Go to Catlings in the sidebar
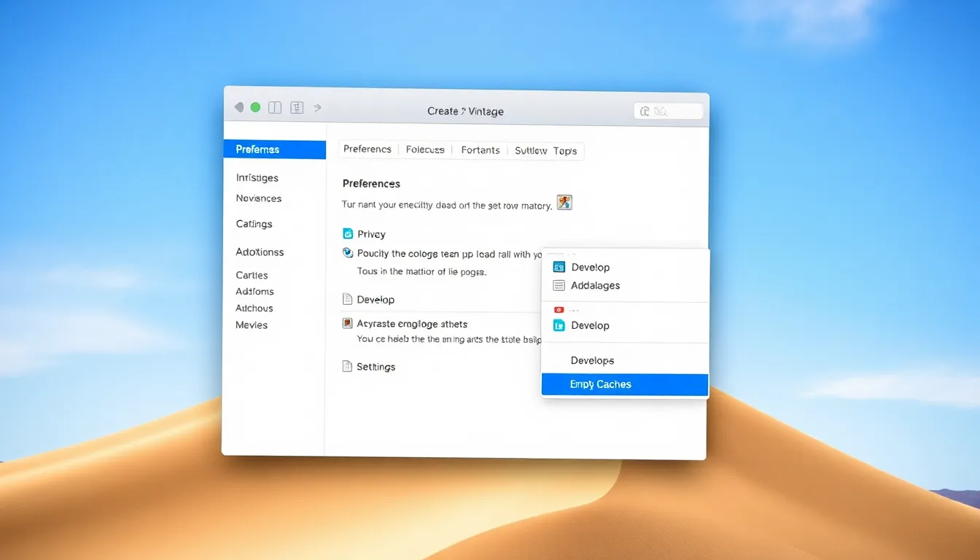Viewport: 980px width, 560px height. (254, 224)
